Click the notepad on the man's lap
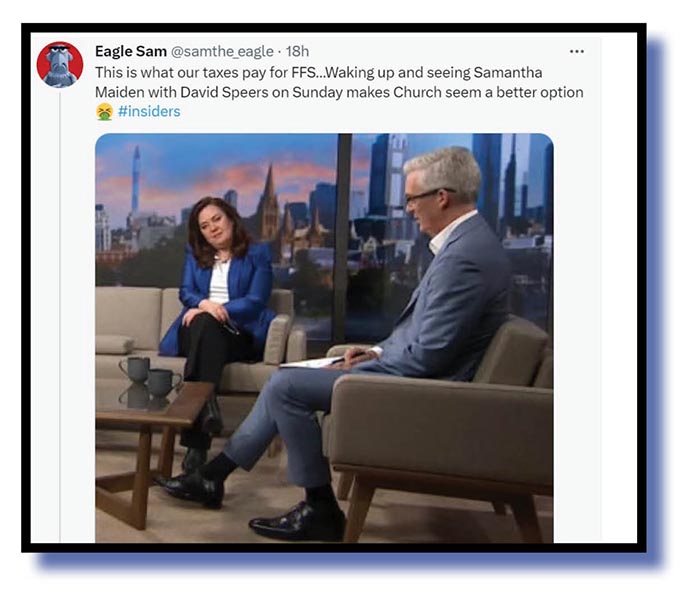The image size is (680, 600). pos(306,363)
